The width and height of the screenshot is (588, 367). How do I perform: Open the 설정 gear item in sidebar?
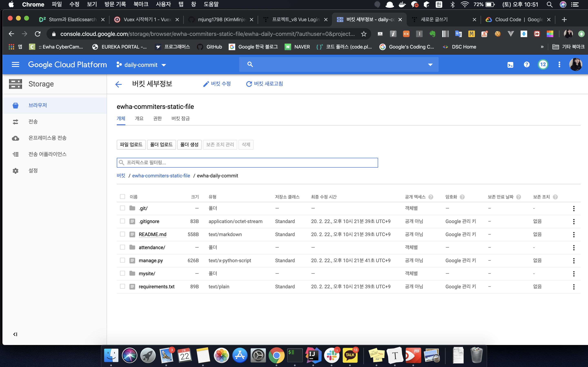pyautogui.click(x=33, y=170)
